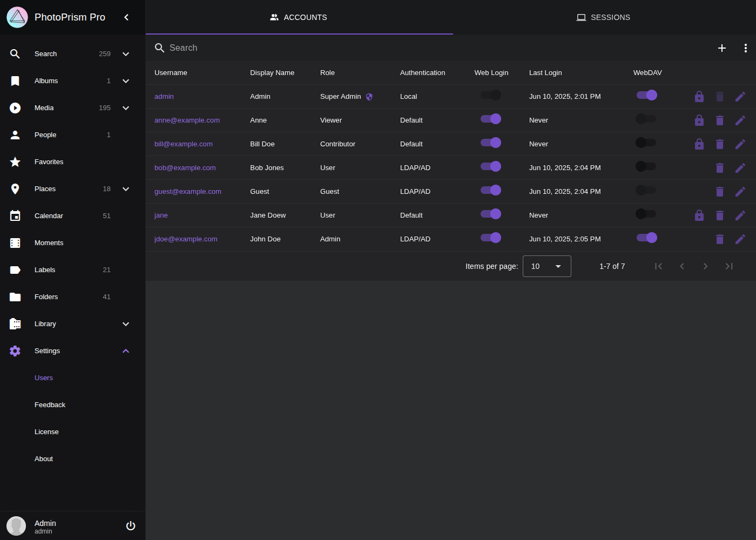Open the admin user account link
Viewport: 756px width, 540px height.
click(x=164, y=96)
